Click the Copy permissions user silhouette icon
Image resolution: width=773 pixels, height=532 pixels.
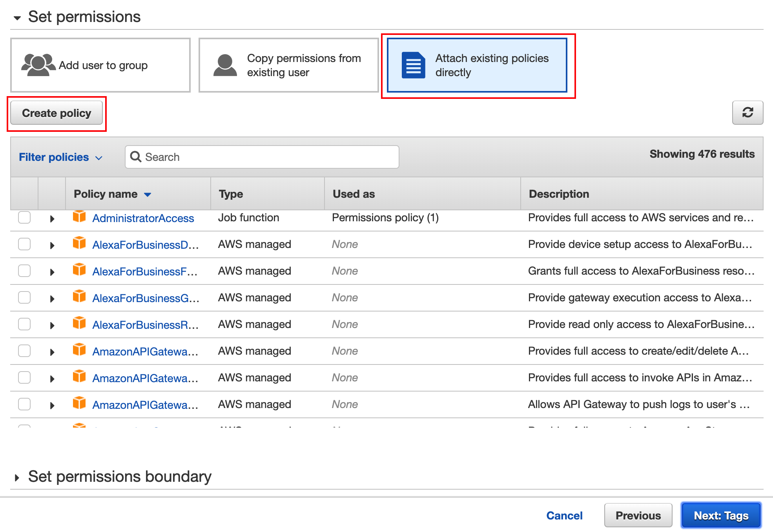[225, 65]
